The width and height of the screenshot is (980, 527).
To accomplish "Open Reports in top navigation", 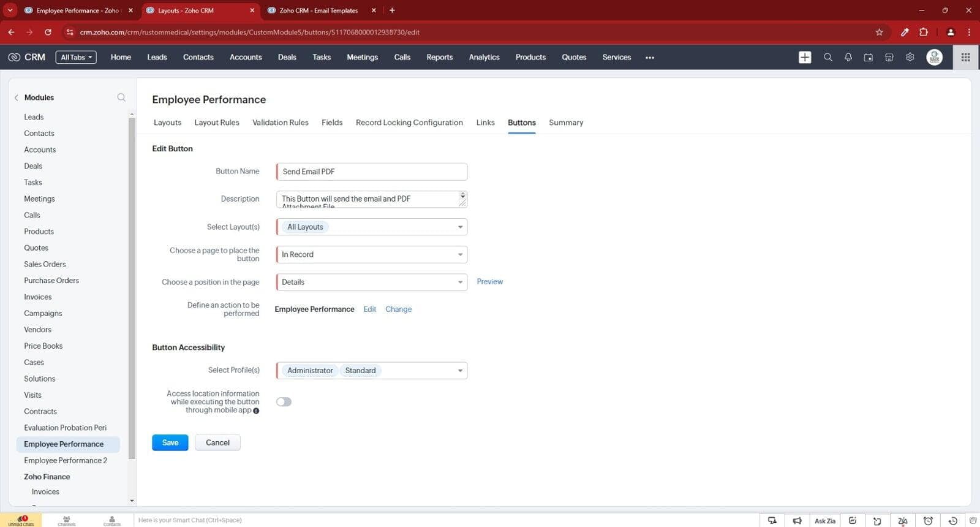I will pos(439,57).
